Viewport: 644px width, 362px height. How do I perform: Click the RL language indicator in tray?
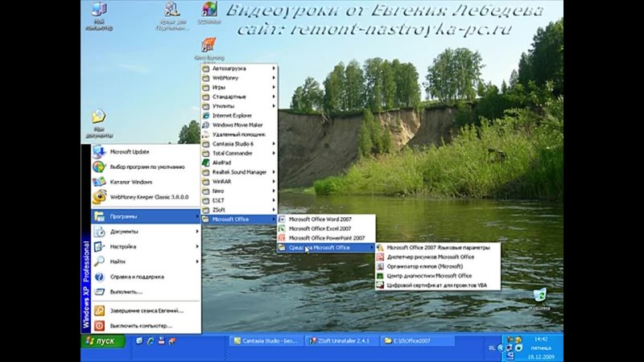(492, 348)
